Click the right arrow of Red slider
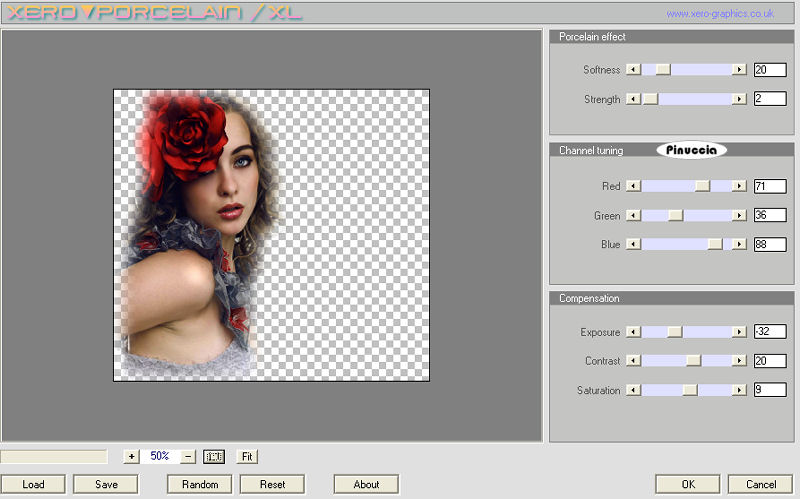The image size is (800, 499). (x=739, y=186)
